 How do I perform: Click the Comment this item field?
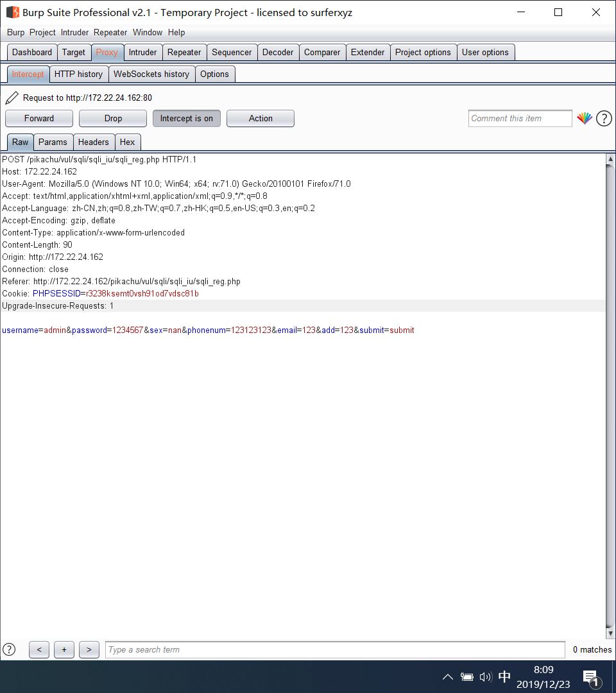[x=520, y=119]
